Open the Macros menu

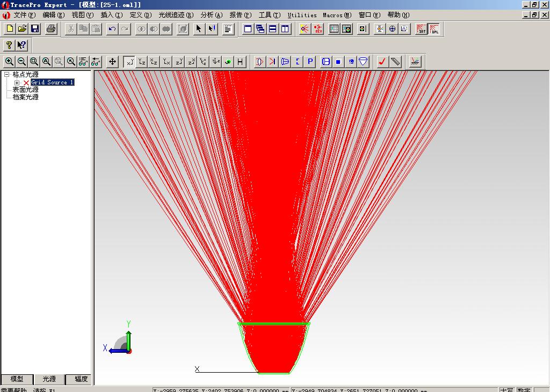pyautogui.click(x=337, y=15)
